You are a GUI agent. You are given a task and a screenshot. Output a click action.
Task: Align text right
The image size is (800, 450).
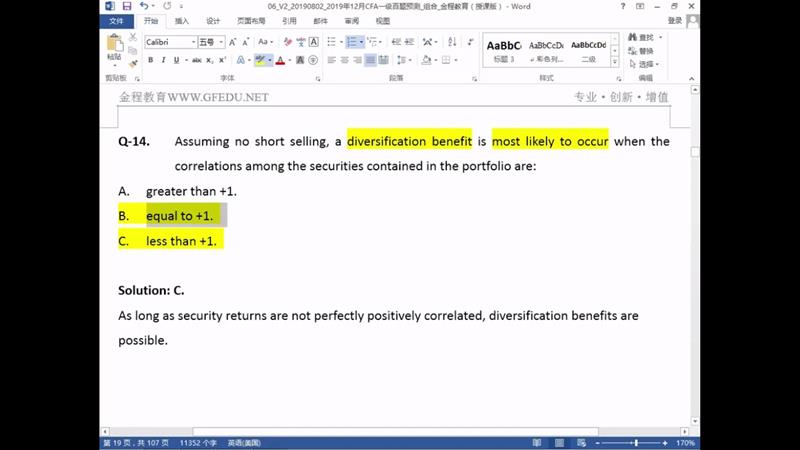click(x=357, y=60)
